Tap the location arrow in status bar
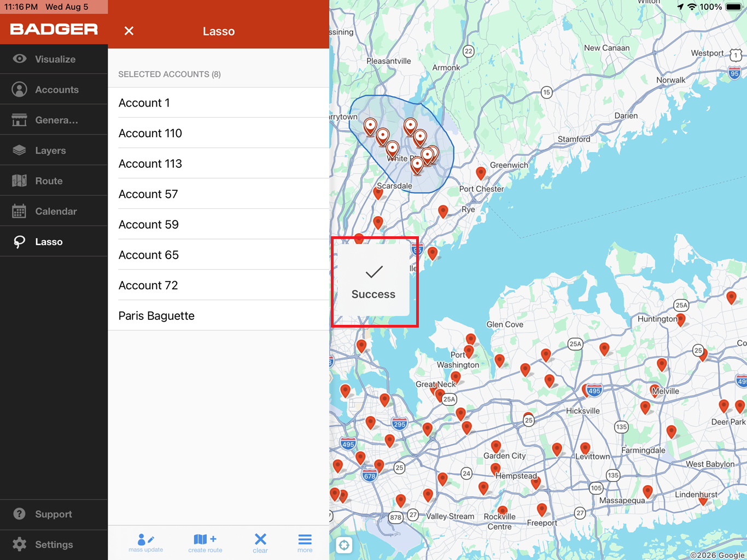Screen dimensions: 747x560 [x=680, y=7]
